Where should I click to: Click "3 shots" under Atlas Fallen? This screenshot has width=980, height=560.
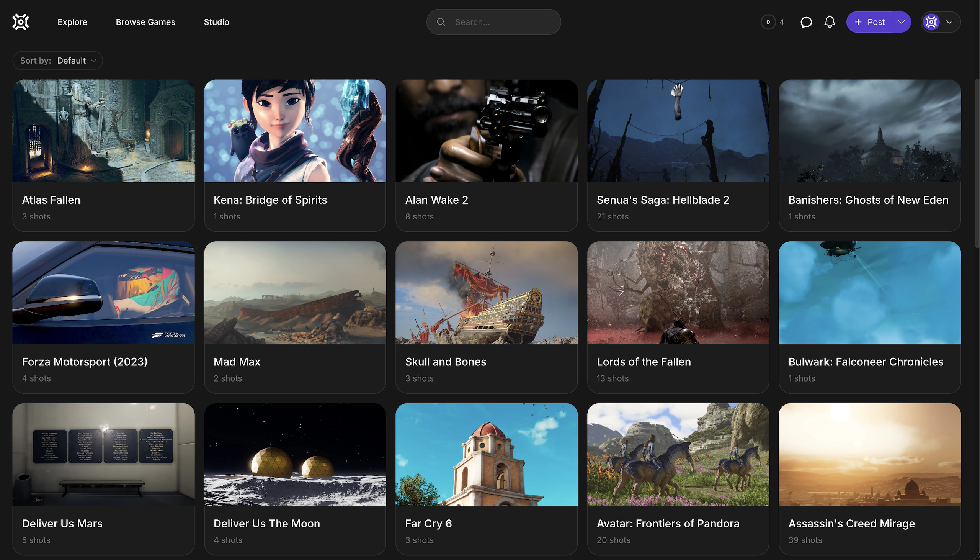tap(36, 216)
